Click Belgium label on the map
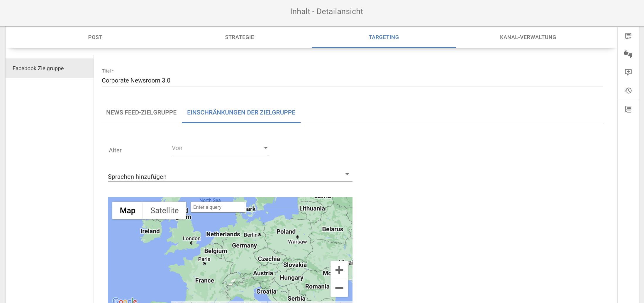The height and width of the screenshot is (303, 644). click(x=216, y=251)
